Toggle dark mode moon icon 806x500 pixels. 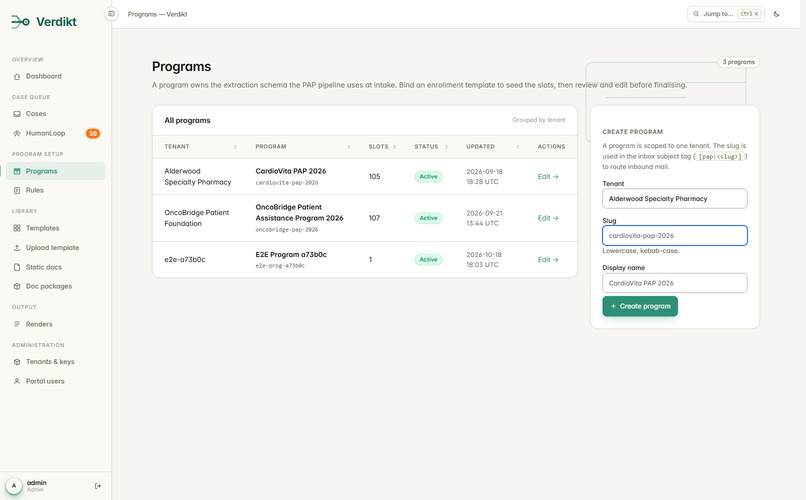point(777,14)
